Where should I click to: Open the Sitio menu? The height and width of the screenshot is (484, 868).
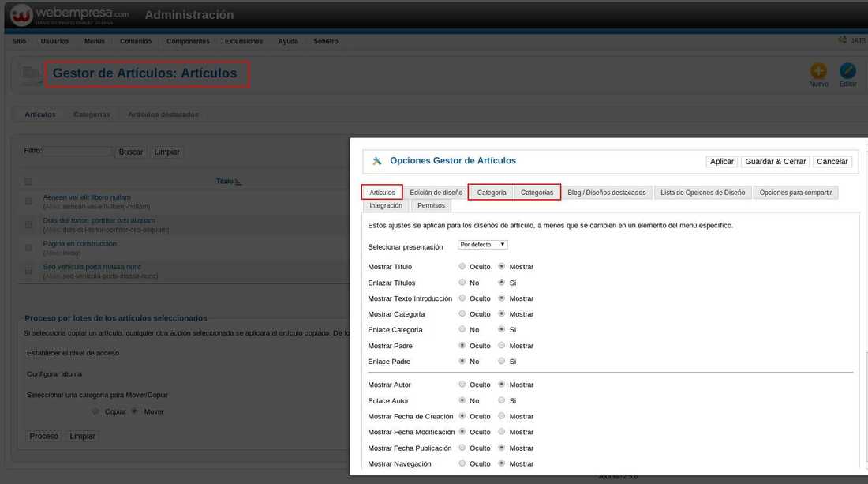tap(20, 41)
